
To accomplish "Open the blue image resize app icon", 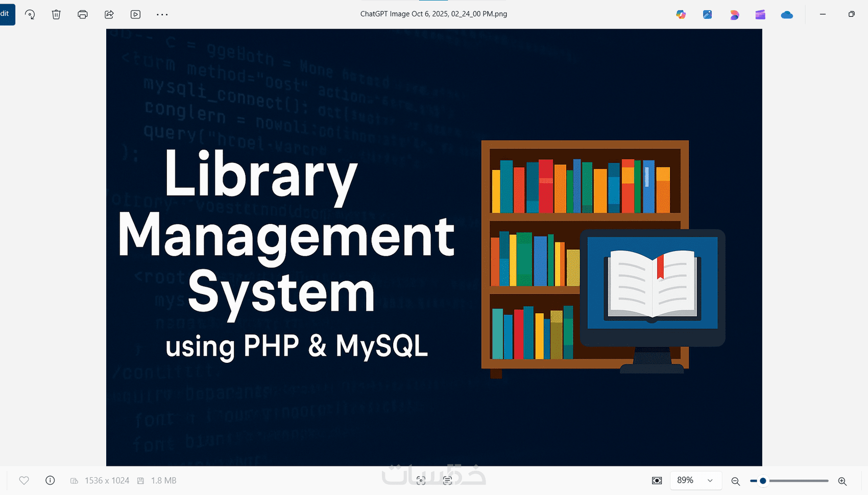I will [708, 14].
